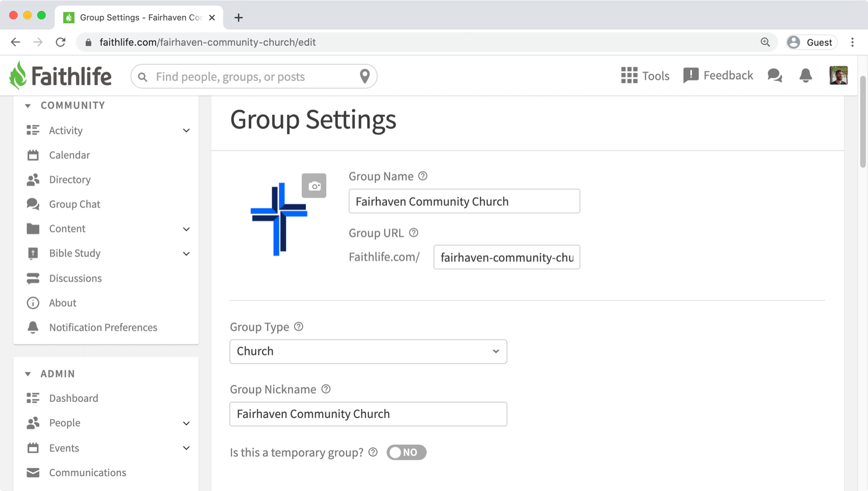Open the notifications bell in the top bar
868x491 pixels.
806,76
